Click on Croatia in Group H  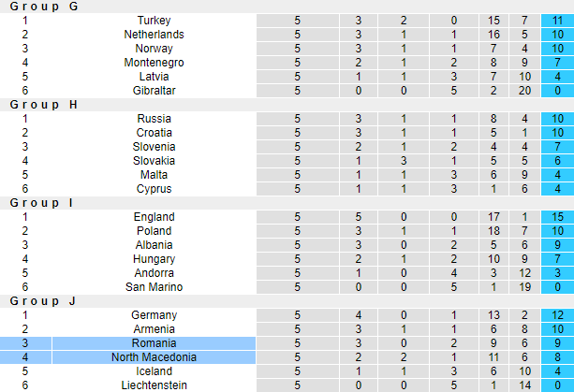click(x=154, y=133)
